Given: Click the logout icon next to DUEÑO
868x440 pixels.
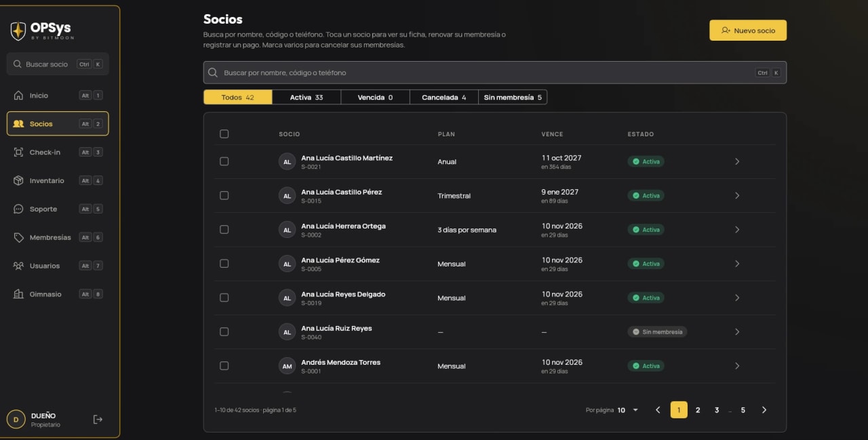Looking at the screenshot, I should coord(98,420).
